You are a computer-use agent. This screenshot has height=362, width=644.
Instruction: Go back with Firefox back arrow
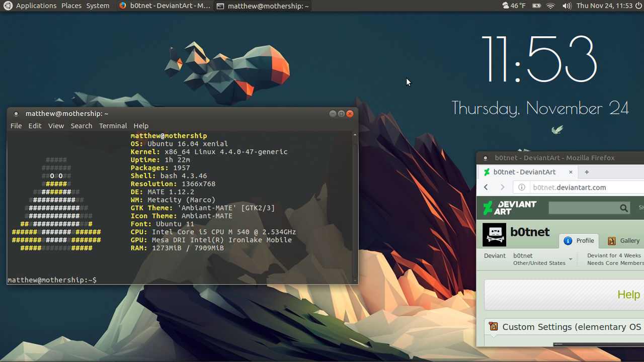click(x=486, y=187)
